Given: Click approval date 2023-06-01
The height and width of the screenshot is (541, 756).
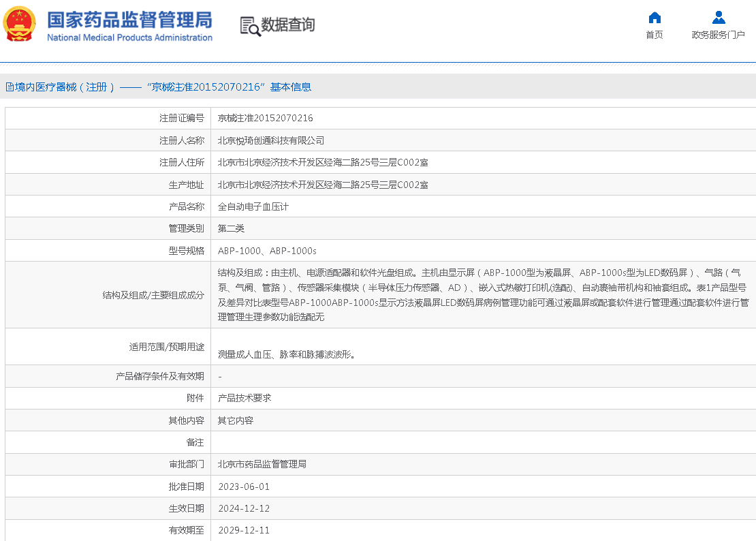Looking at the screenshot, I should point(244,486).
